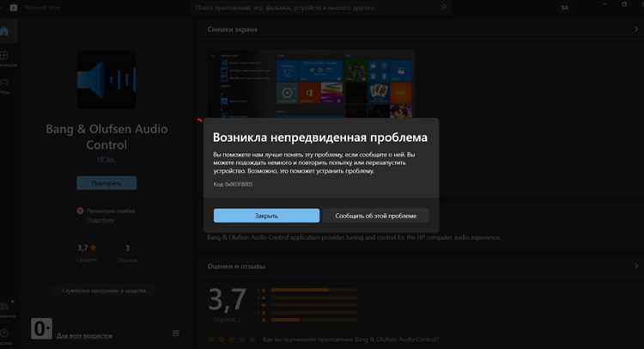
Task: Click the Bang & Olufsen speaker app icon
Action: pos(106,80)
